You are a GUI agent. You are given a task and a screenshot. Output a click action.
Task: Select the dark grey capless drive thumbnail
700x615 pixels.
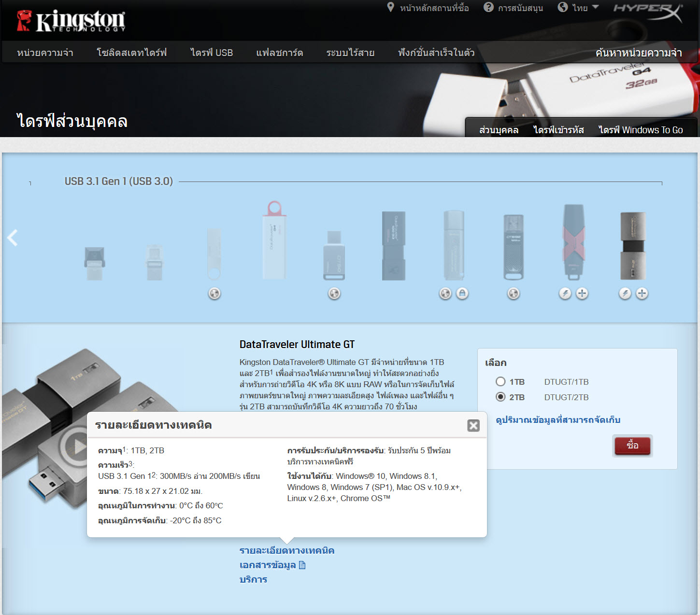(x=514, y=247)
